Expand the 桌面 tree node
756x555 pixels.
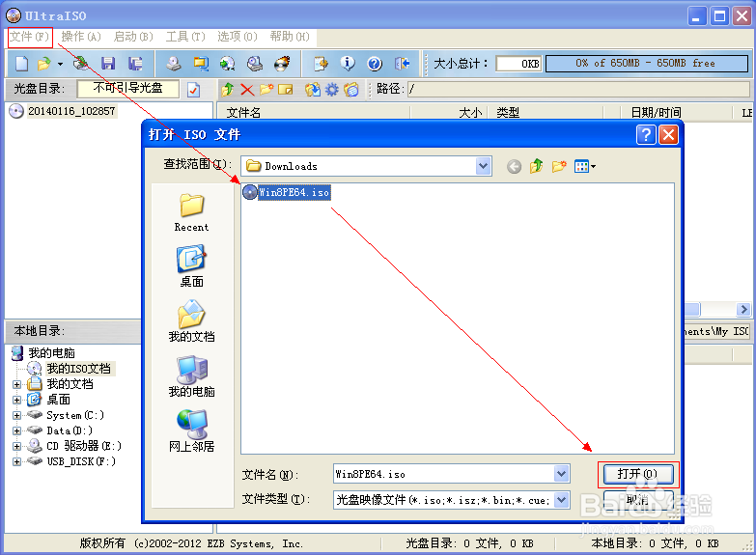[x=16, y=401]
